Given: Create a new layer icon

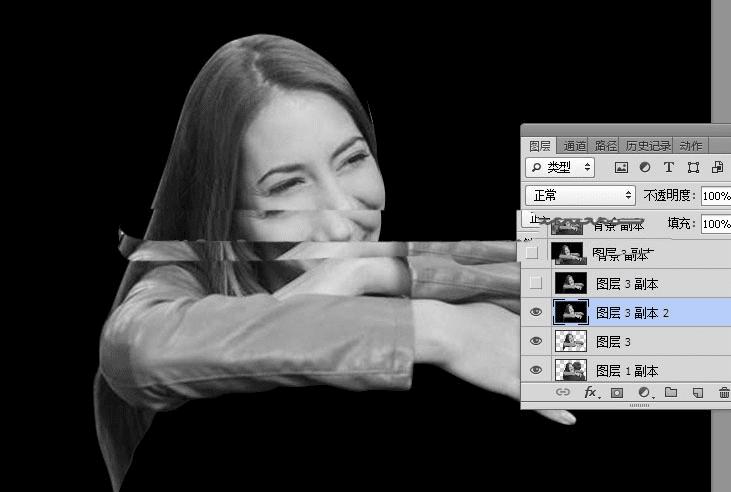Looking at the screenshot, I should pos(697,393).
